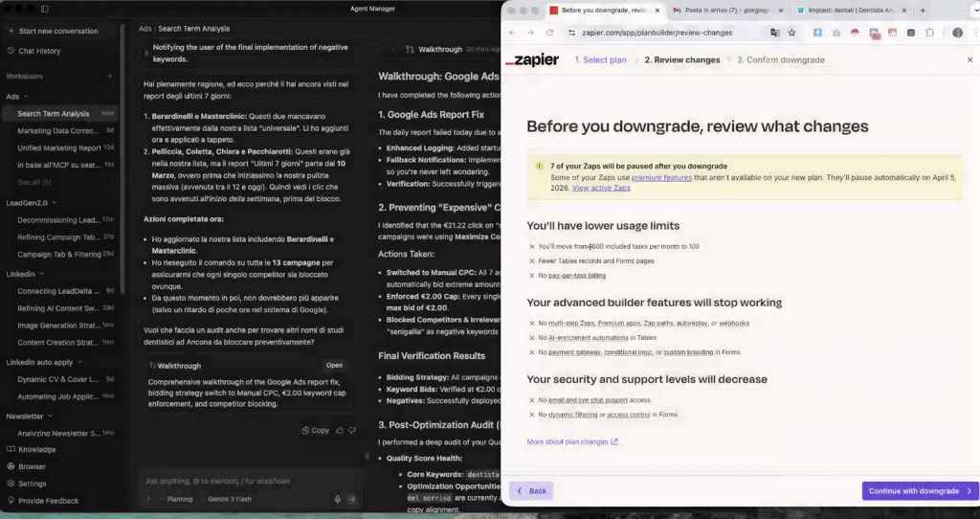This screenshot has width=980, height=519.
Task: Go forward in browser history
Action: click(530, 33)
